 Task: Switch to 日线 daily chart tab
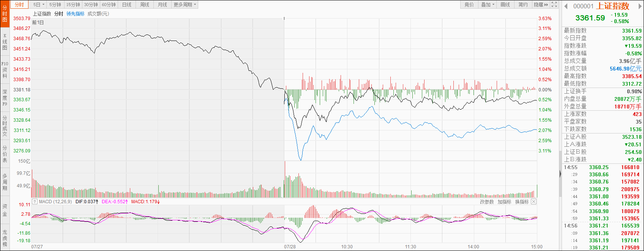[127, 5]
